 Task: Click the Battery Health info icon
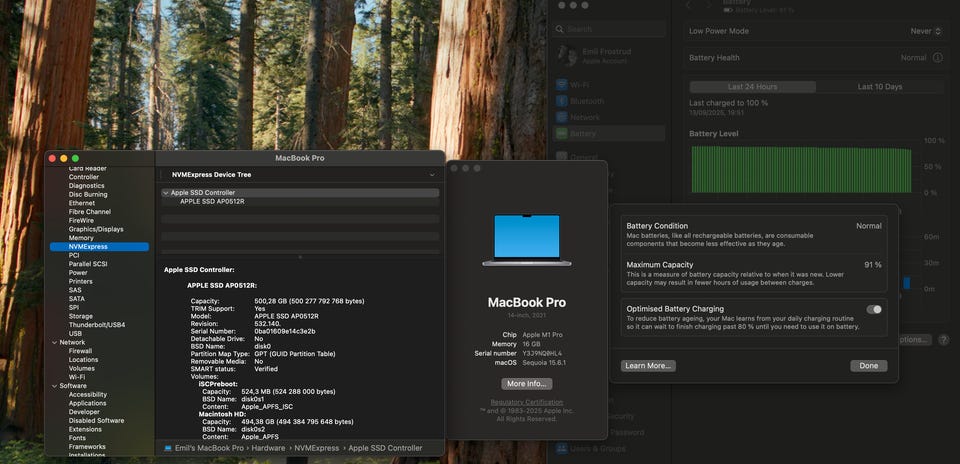point(936,58)
